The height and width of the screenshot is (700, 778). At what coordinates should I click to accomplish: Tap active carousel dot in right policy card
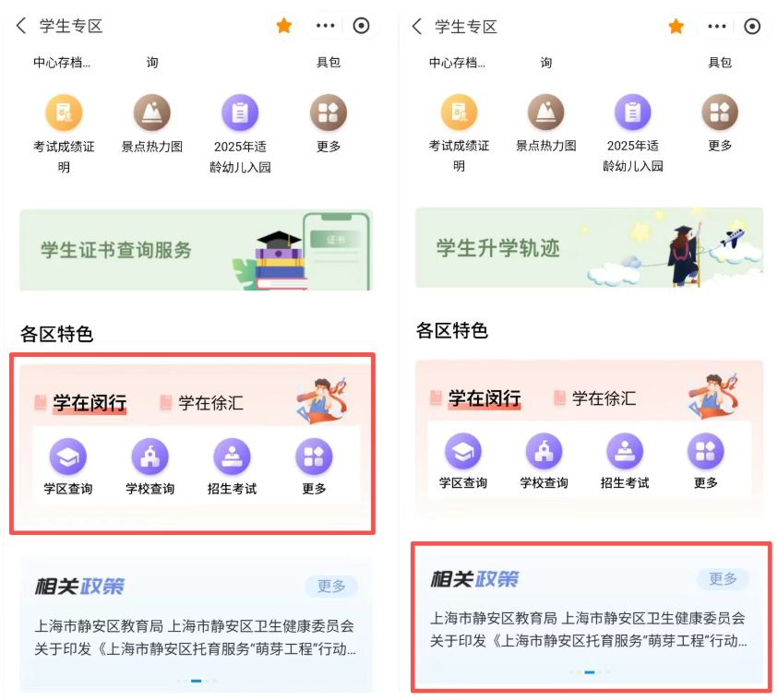[590, 672]
